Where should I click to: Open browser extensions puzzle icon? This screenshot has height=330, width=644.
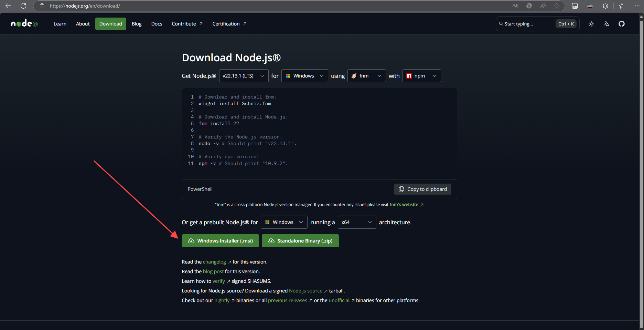coord(605,6)
